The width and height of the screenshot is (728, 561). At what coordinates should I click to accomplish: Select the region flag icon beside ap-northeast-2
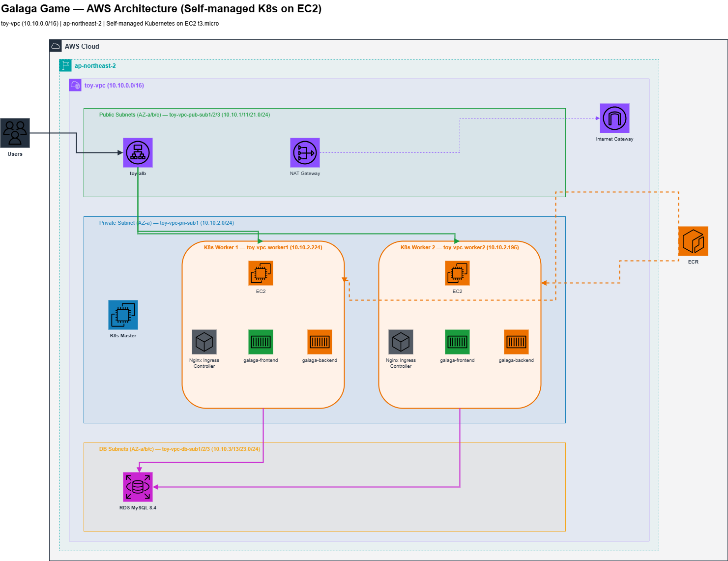65,65
